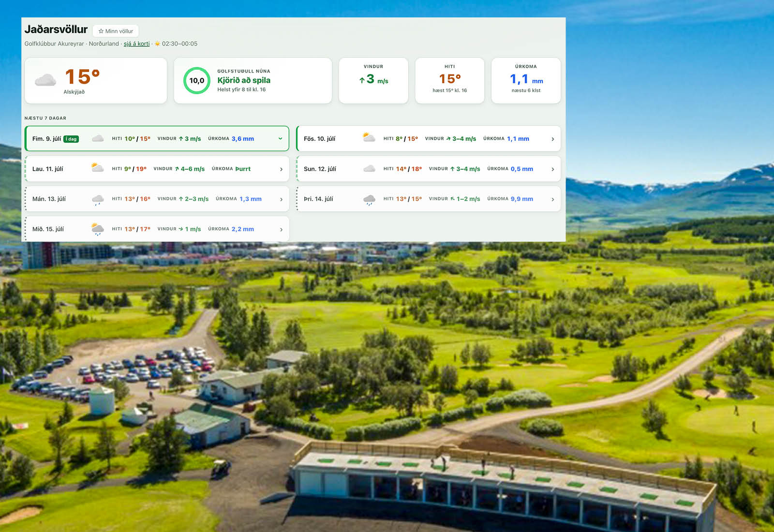Click the wind direction arrow in Vindur card

362,81
